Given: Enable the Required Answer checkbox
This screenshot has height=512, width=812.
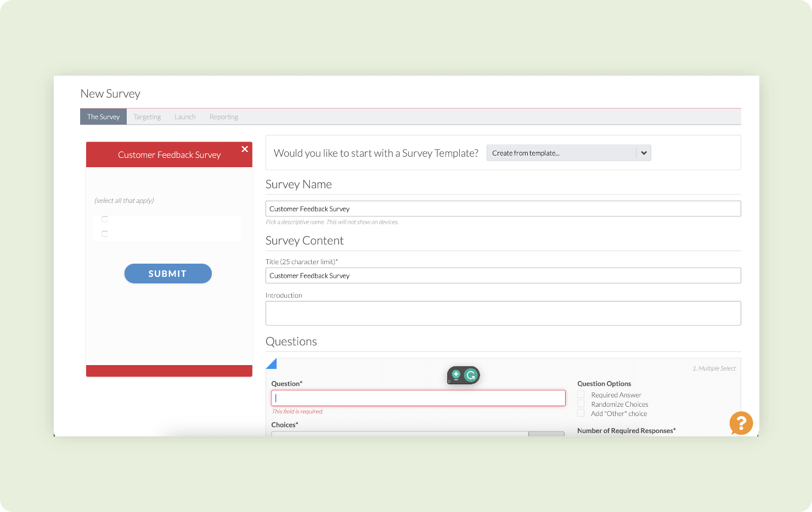Looking at the screenshot, I should coord(580,395).
